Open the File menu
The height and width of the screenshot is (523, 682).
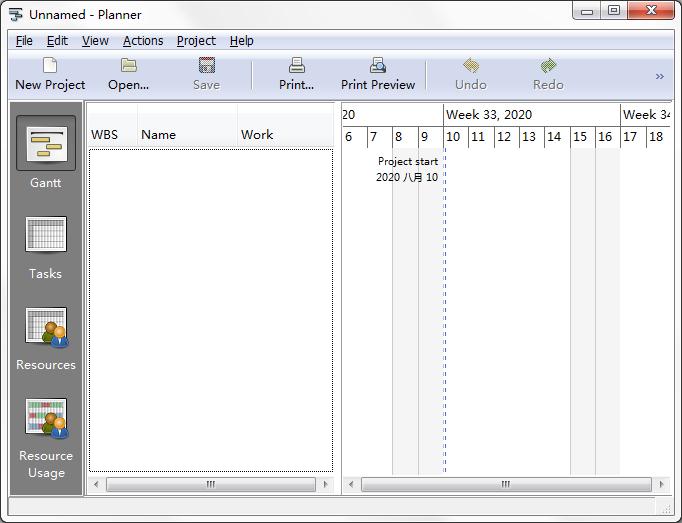pyautogui.click(x=24, y=41)
